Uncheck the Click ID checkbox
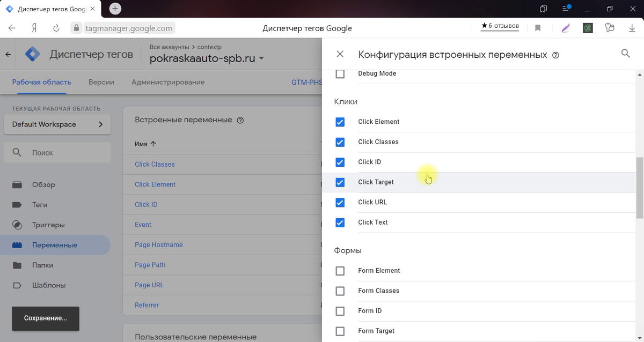Image resolution: width=644 pixels, height=342 pixels. [x=340, y=162]
